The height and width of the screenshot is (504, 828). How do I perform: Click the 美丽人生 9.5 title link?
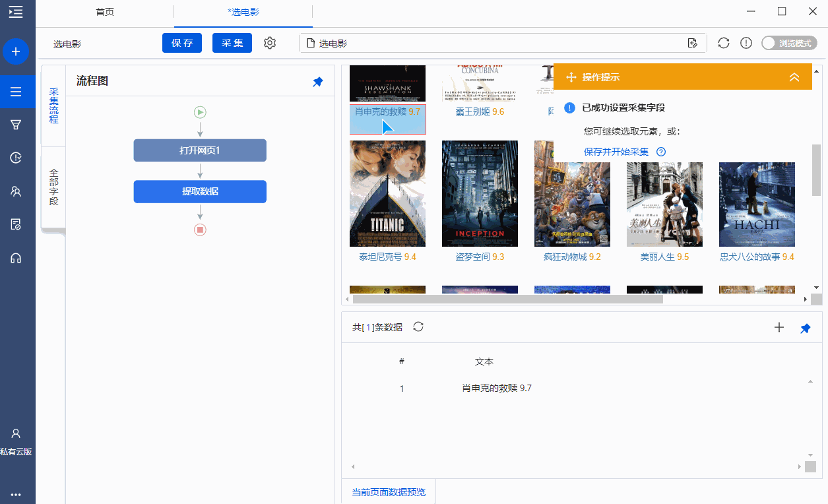[x=664, y=257]
